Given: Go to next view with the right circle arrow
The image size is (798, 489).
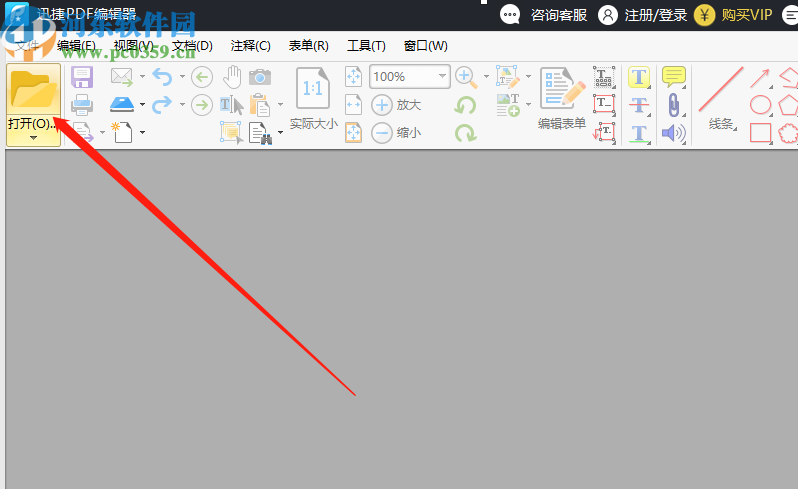Looking at the screenshot, I should point(202,105).
